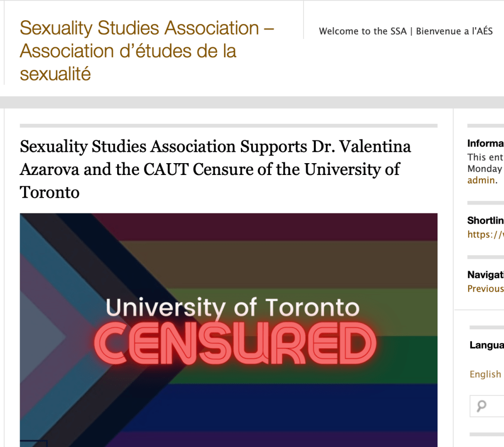504x447 pixels.
Task: Click the admin author link
Action: click(481, 180)
